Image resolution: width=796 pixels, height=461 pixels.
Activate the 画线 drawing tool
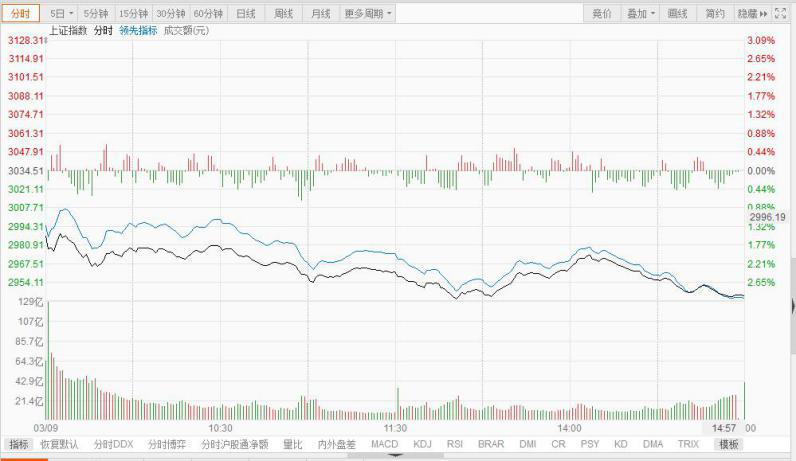tap(677, 14)
